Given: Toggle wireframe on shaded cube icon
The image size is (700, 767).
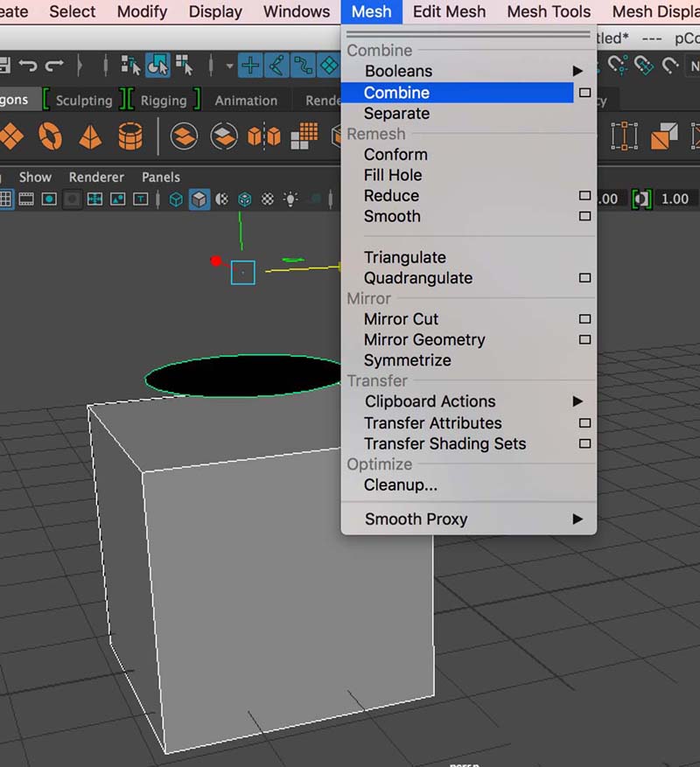Looking at the screenshot, I should [245, 199].
